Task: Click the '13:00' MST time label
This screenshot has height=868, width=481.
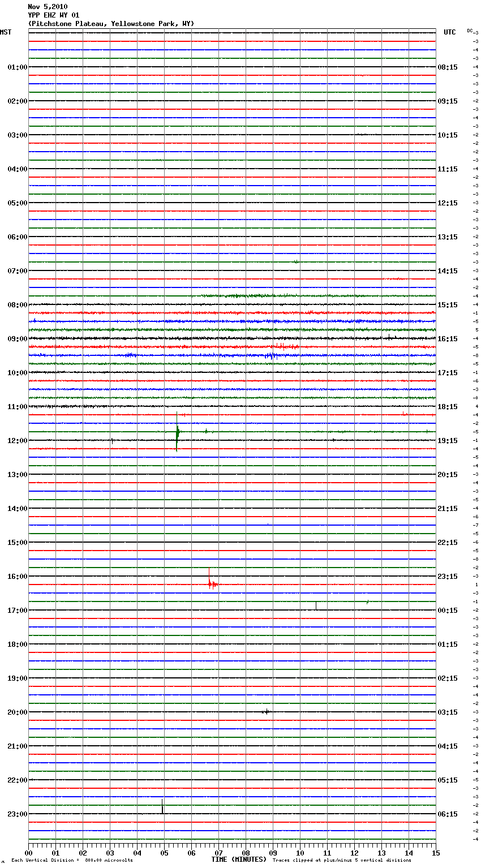Action: (18, 475)
